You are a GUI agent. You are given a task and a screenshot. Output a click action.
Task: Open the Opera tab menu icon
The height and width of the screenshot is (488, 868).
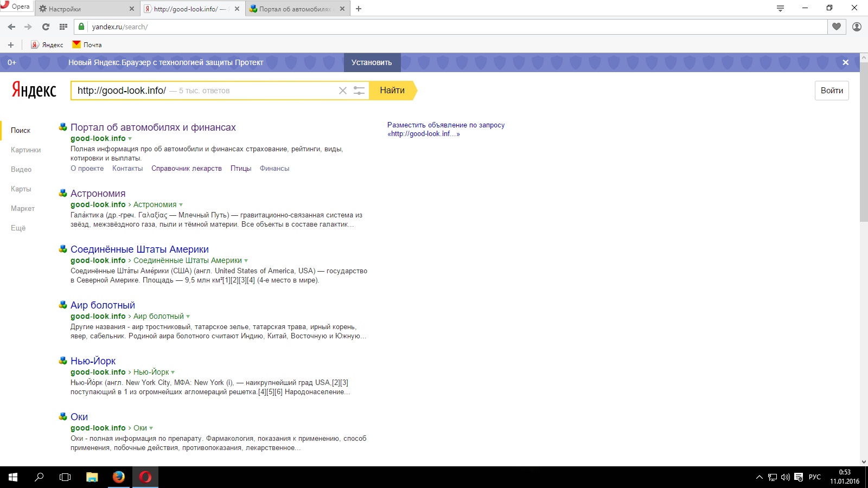(x=780, y=8)
